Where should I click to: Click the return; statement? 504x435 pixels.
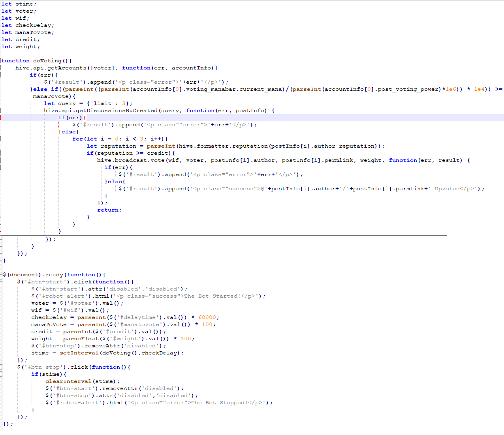pos(109,210)
